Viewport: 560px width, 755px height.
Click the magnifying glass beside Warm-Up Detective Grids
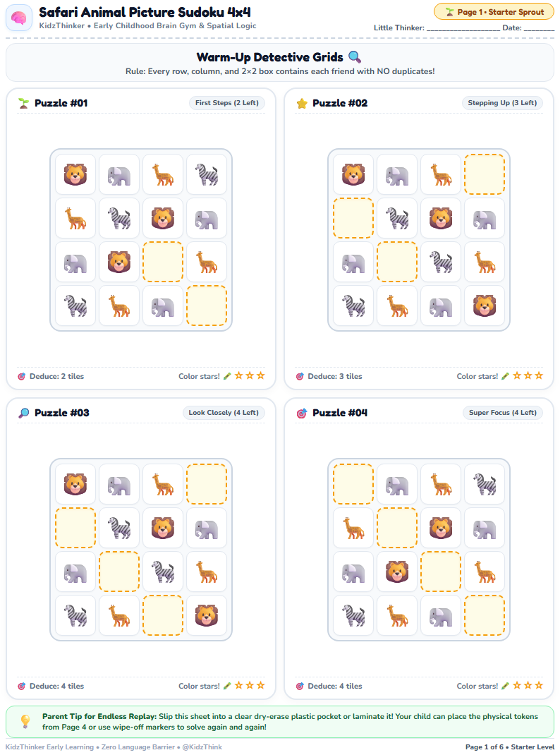click(x=355, y=57)
